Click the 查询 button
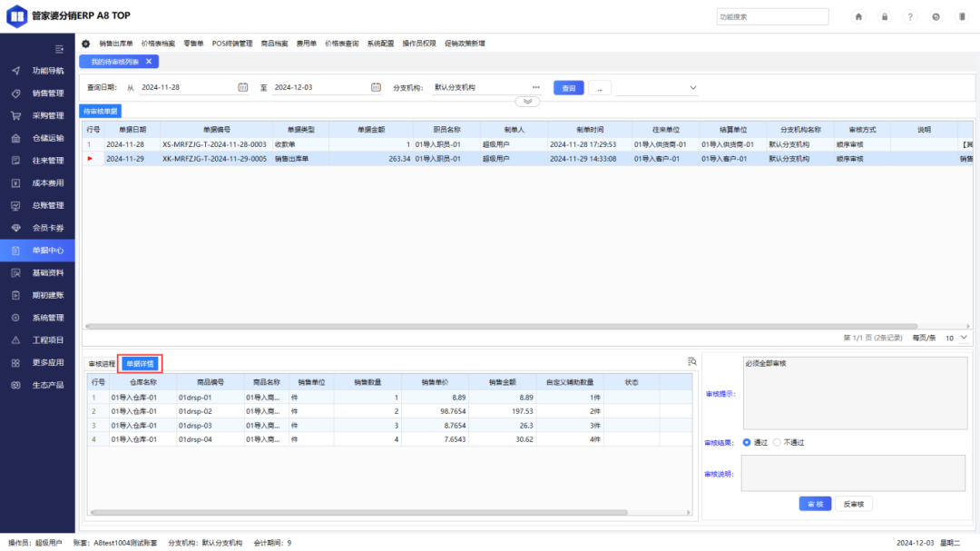This screenshot has height=551, width=980. coord(569,88)
